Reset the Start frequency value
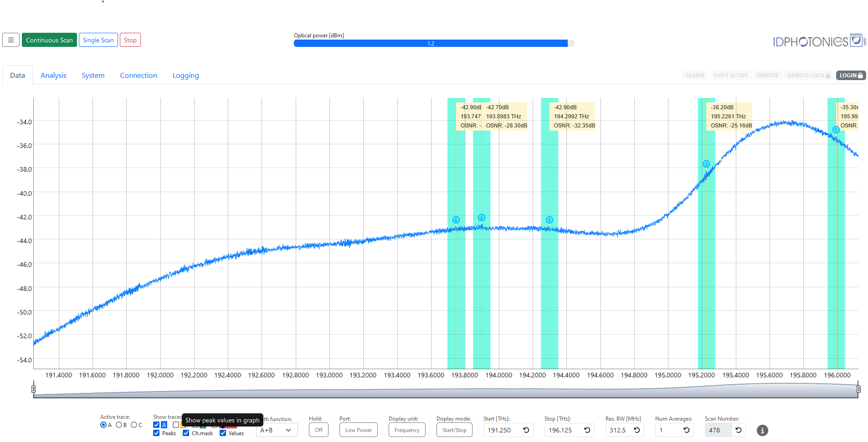The width and height of the screenshot is (868, 442). tap(526, 430)
